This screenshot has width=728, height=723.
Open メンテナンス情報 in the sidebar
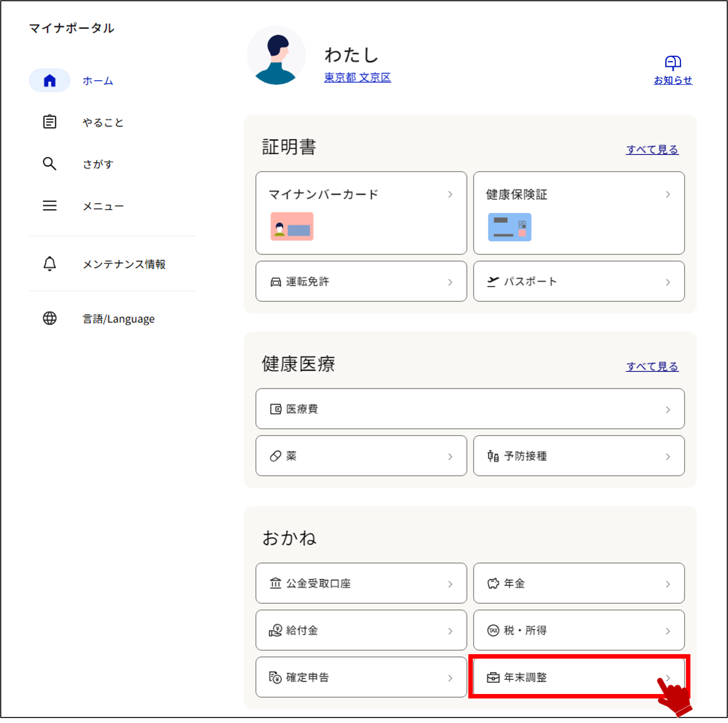(124, 264)
